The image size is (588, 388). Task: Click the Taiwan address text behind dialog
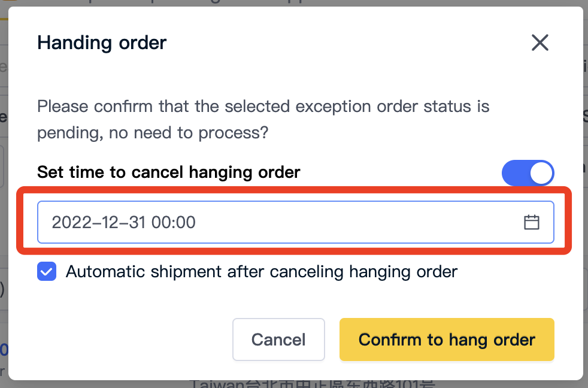click(x=312, y=384)
